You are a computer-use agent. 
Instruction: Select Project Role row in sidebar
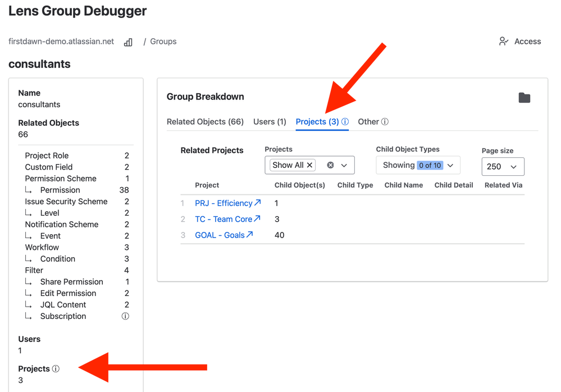76,156
